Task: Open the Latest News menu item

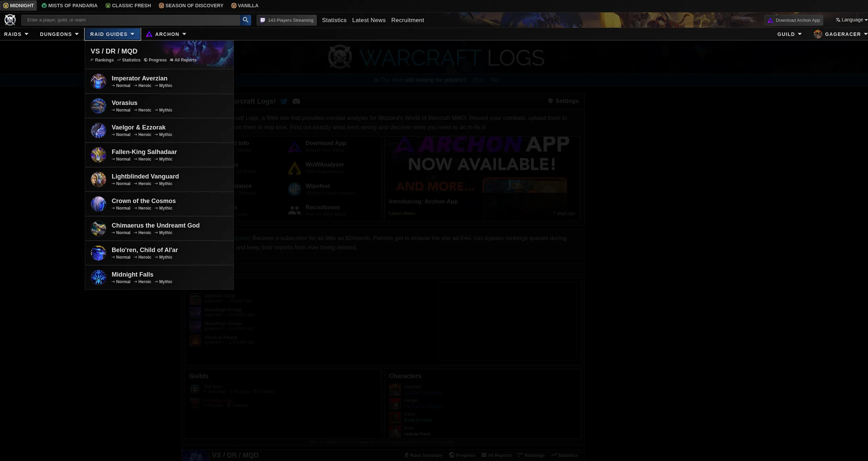Action: [368, 20]
